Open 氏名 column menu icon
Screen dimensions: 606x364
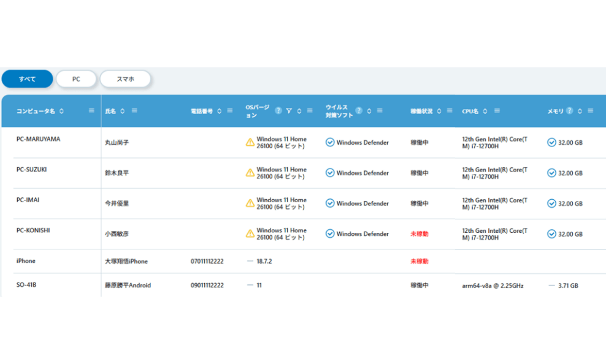[134, 110]
